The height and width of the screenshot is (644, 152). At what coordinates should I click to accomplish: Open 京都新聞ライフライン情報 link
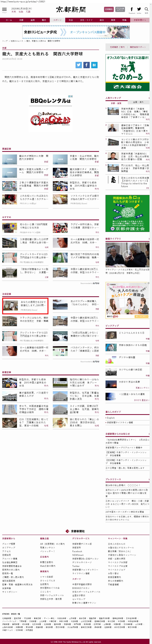point(120,422)
